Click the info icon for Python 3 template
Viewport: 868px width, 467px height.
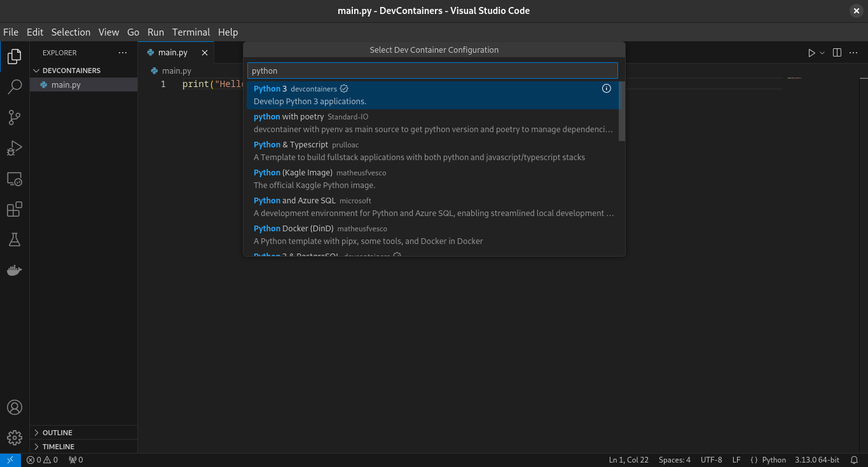[x=606, y=89]
